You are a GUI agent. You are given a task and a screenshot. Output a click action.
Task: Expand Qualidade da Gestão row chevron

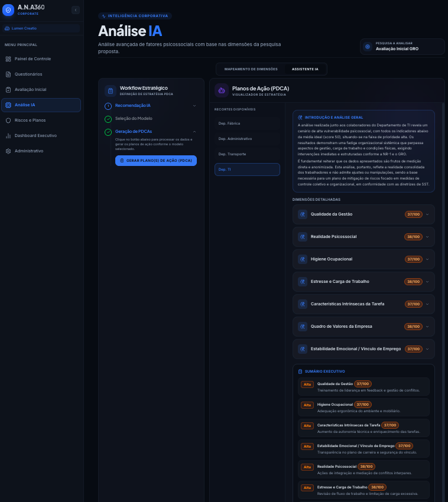[x=427, y=214]
